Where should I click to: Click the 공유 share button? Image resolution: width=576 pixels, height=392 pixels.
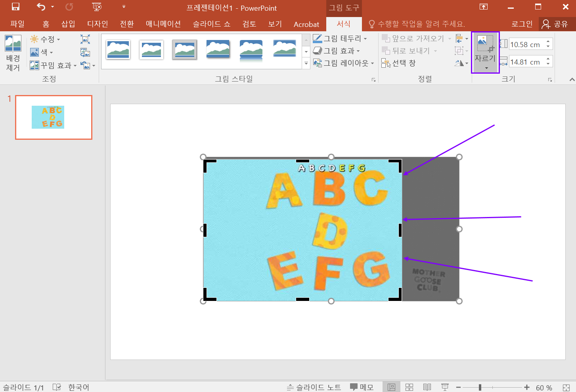click(x=556, y=24)
